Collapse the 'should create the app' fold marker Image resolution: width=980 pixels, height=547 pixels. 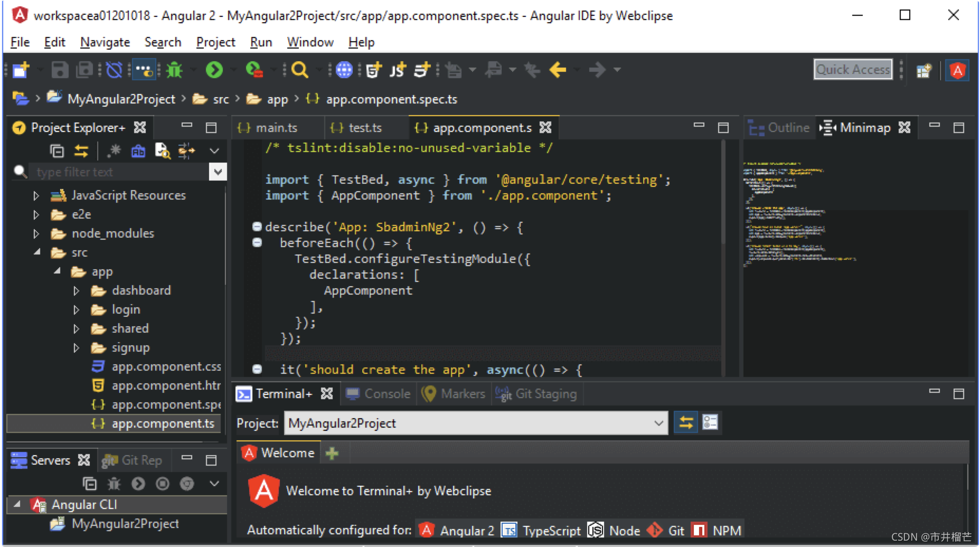[257, 370]
